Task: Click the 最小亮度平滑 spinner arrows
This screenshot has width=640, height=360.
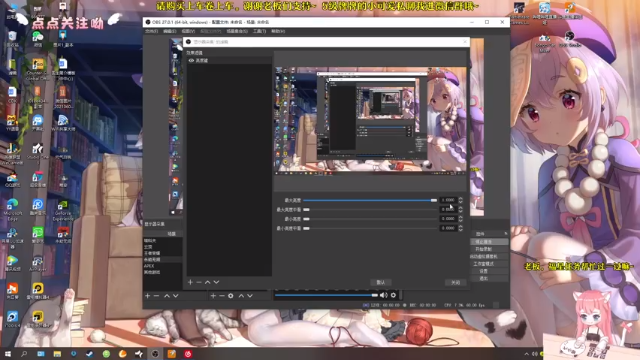Action: [460, 228]
